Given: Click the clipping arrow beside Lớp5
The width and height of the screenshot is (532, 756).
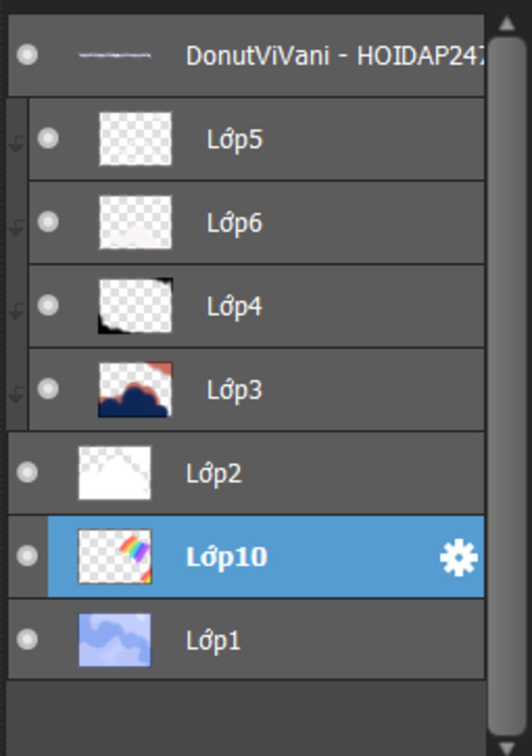Looking at the screenshot, I should [17, 143].
